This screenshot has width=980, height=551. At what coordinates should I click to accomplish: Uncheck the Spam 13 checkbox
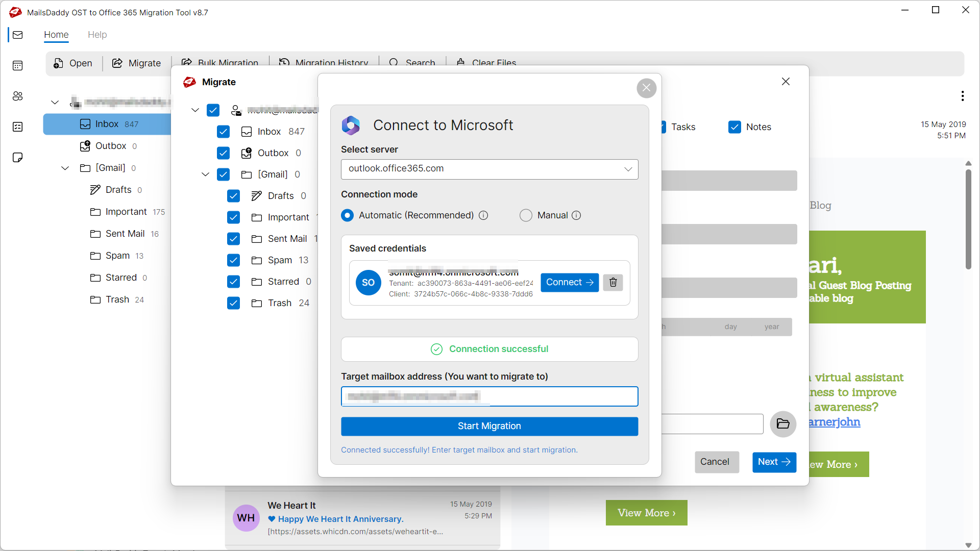click(x=233, y=260)
